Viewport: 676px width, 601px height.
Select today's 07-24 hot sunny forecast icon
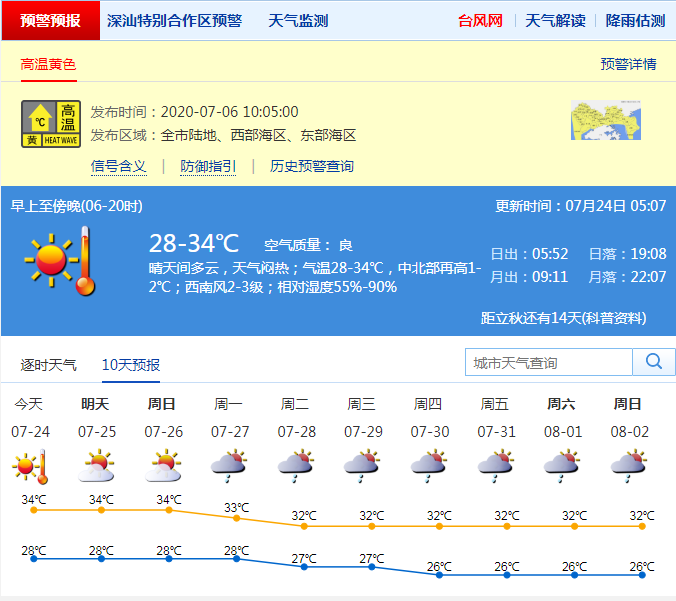(31, 467)
